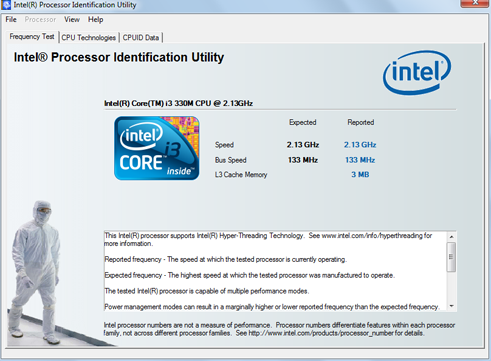Switch to the Frequency Test tab
This screenshot has height=361, width=491.
click(32, 36)
